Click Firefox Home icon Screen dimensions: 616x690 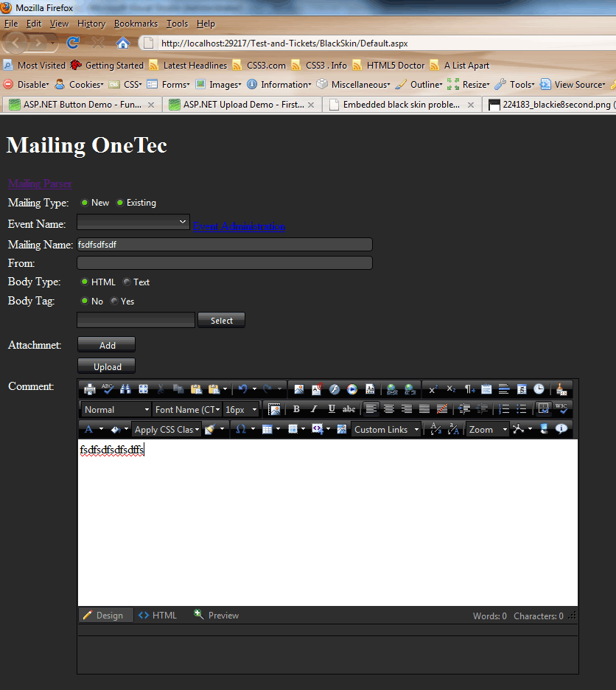tap(123, 43)
